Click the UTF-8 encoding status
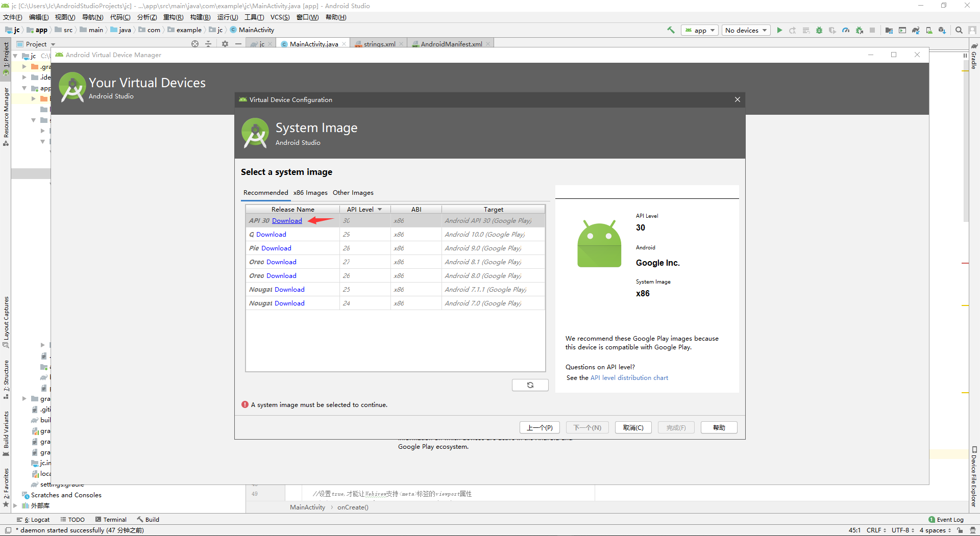Screen dimensions: 980x536 902,530
